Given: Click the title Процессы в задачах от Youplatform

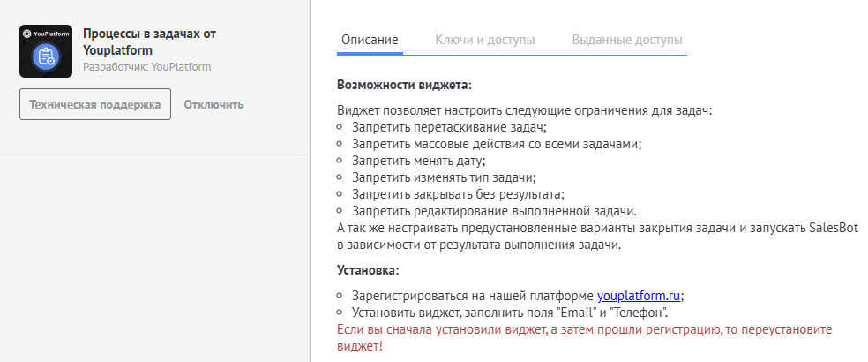Looking at the screenshot, I should [149, 41].
